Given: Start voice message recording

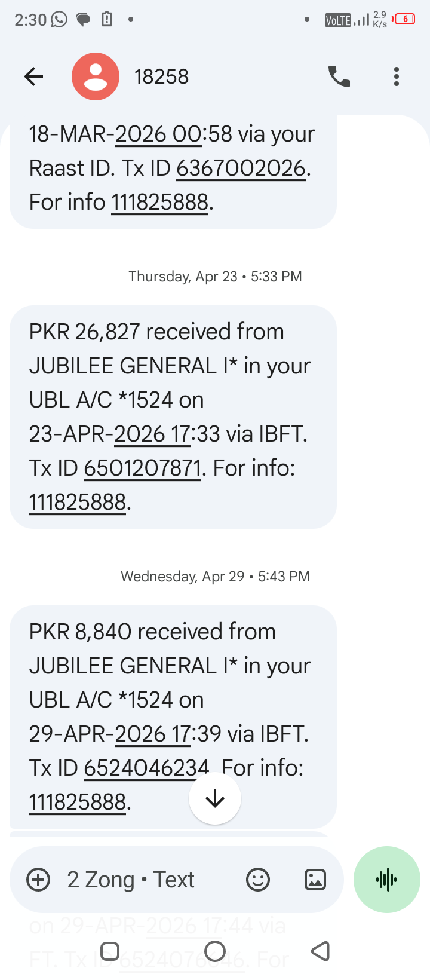Looking at the screenshot, I should [387, 880].
